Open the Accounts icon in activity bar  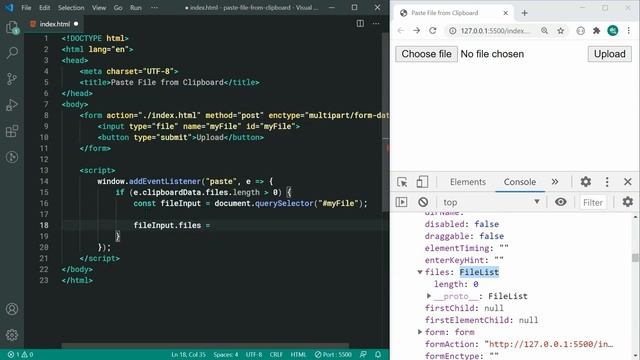[12, 309]
